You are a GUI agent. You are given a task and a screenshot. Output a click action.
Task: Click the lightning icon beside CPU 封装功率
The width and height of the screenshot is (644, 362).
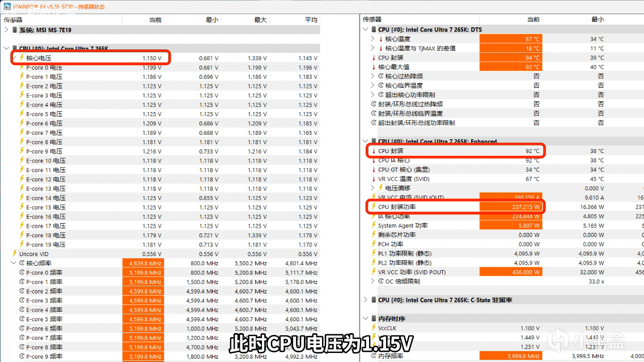pyautogui.click(x=374, y=206)
